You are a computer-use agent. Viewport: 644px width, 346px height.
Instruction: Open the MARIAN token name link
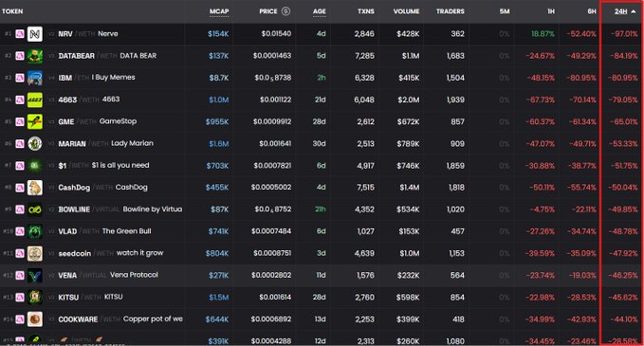pos(72,144)
